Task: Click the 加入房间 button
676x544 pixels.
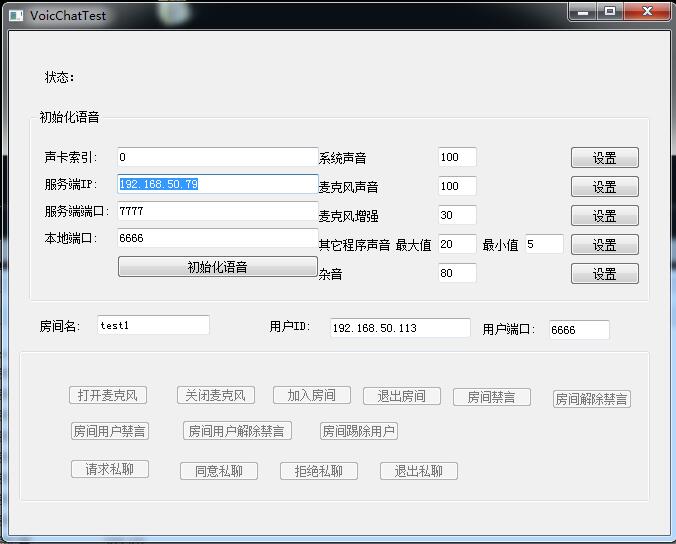Action: click(312, 395)
